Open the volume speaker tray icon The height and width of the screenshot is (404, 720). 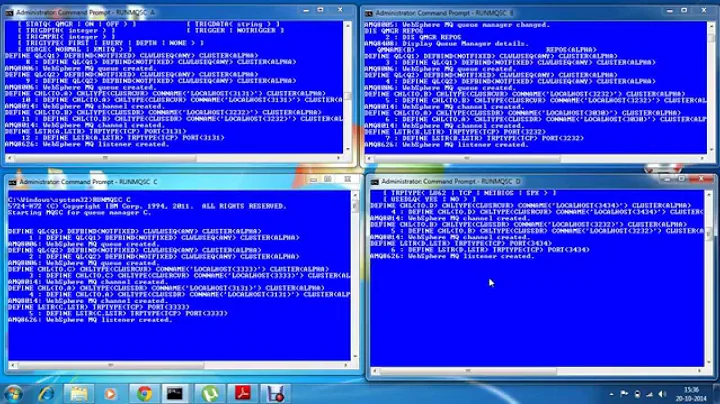click(662, 394)
